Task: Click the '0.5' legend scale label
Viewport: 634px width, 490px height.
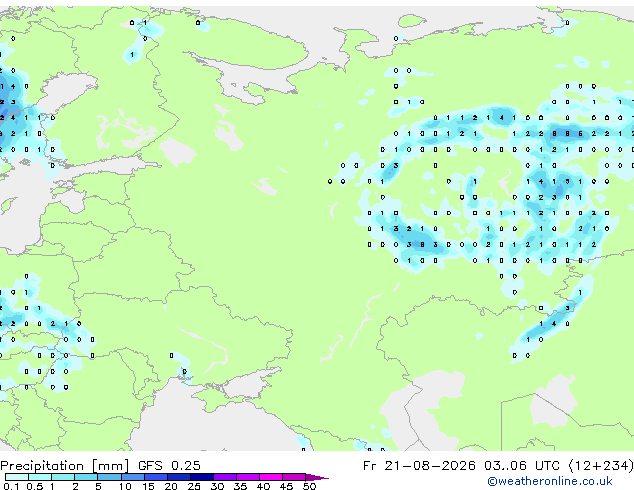Action: click(x=35, y=486)
